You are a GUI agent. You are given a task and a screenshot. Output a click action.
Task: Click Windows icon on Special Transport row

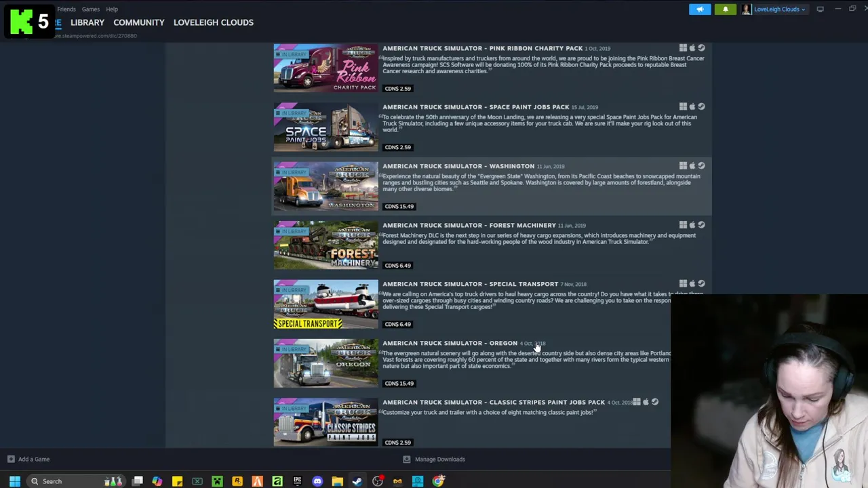pyautogui.click(x=683, y=284)
